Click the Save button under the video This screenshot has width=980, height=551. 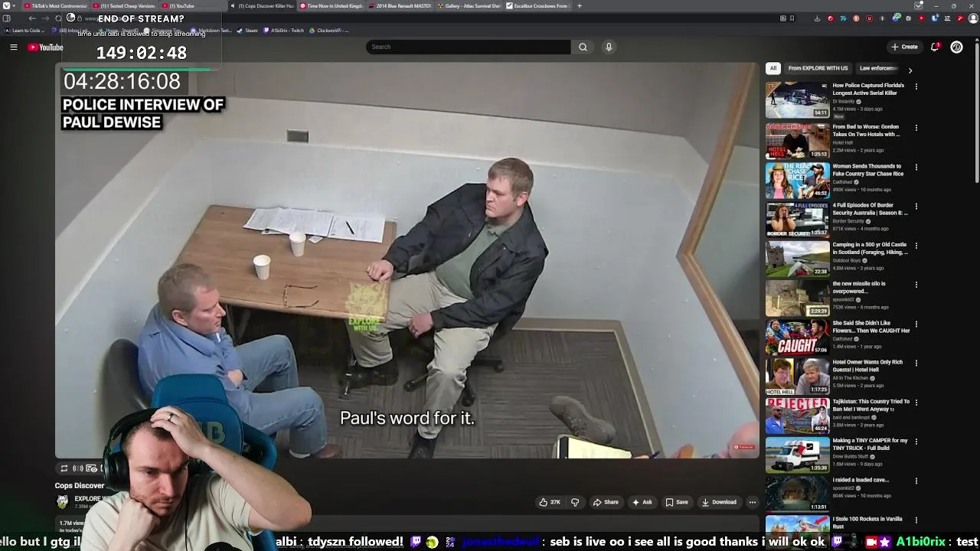[676, 502]
